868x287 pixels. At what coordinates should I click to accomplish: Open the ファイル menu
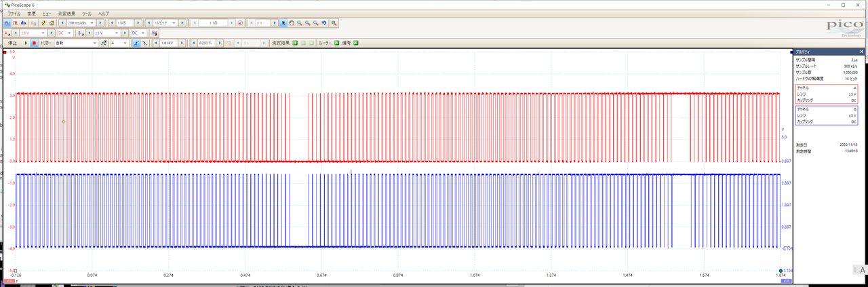coord(14,14)
